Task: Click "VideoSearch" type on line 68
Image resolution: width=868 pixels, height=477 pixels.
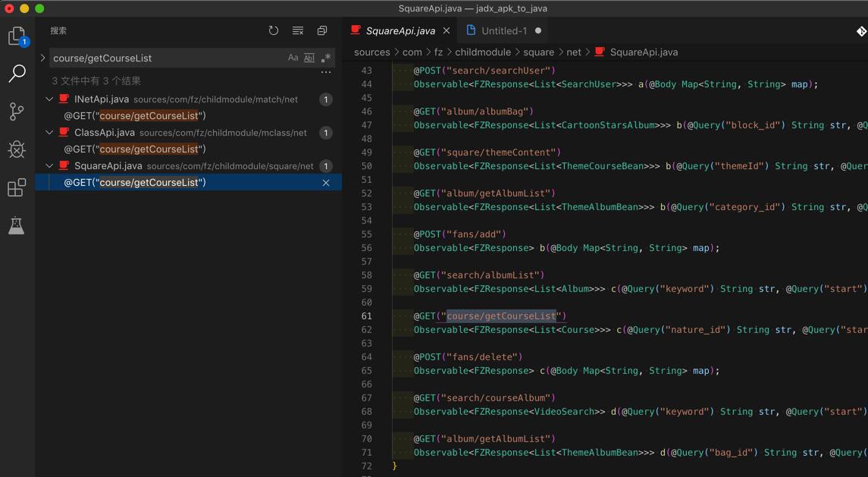Action: click(x=564, y=412)
